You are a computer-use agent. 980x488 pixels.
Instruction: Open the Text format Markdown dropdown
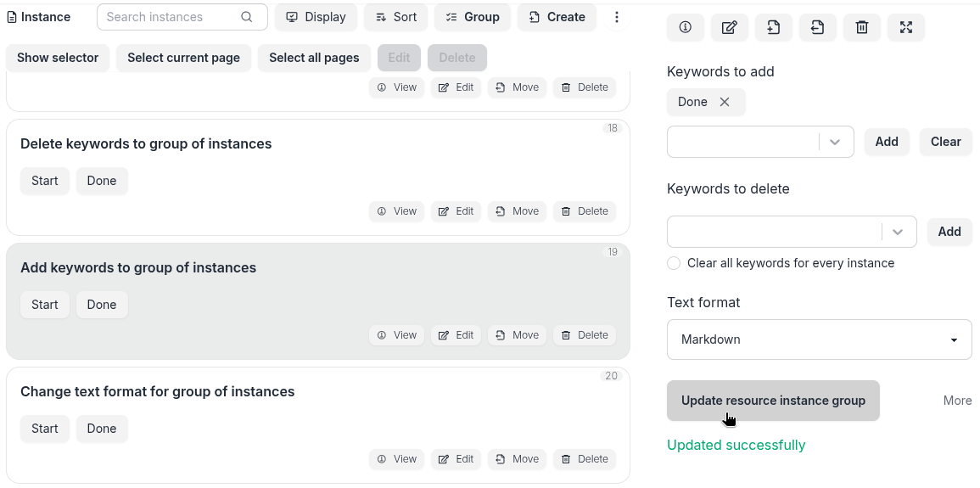point(819,339)
